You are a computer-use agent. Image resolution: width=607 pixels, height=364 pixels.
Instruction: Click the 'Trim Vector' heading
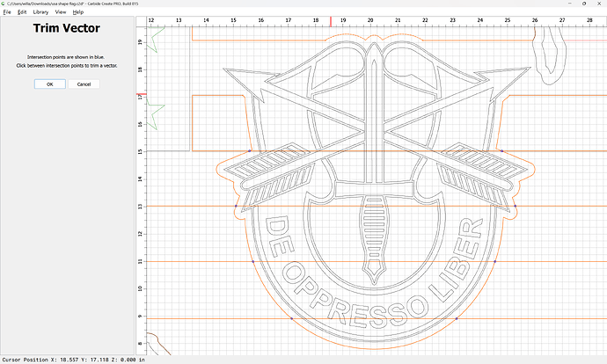point(67,28)
